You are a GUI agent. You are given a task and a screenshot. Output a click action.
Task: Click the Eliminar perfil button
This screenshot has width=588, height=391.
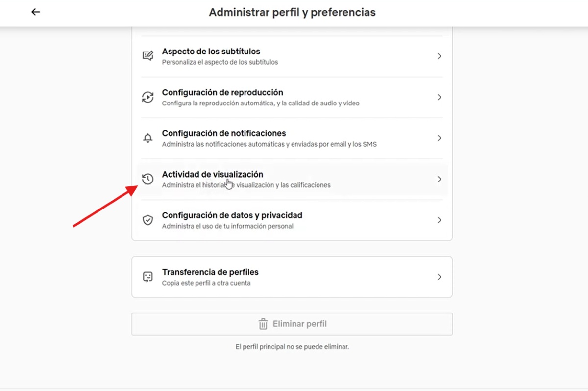pyautogui.click(x=292, y=324)
